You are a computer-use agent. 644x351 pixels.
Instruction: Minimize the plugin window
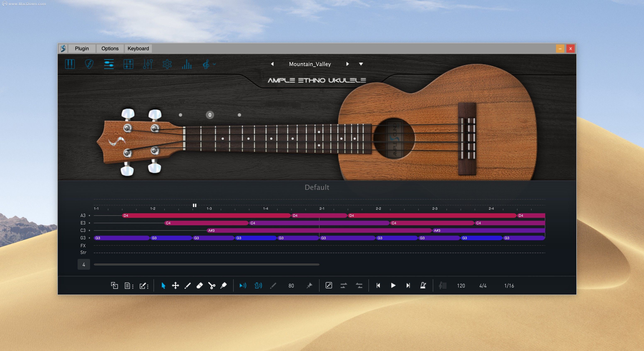tap(560, 49)
